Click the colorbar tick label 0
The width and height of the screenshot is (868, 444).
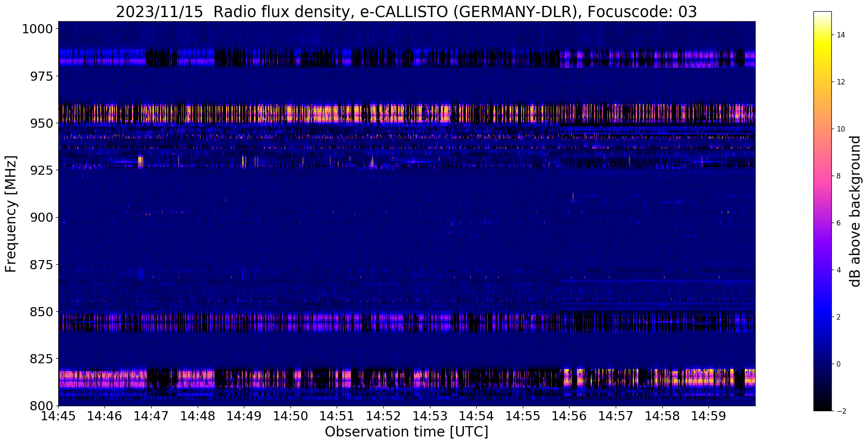tap(838, 364)
